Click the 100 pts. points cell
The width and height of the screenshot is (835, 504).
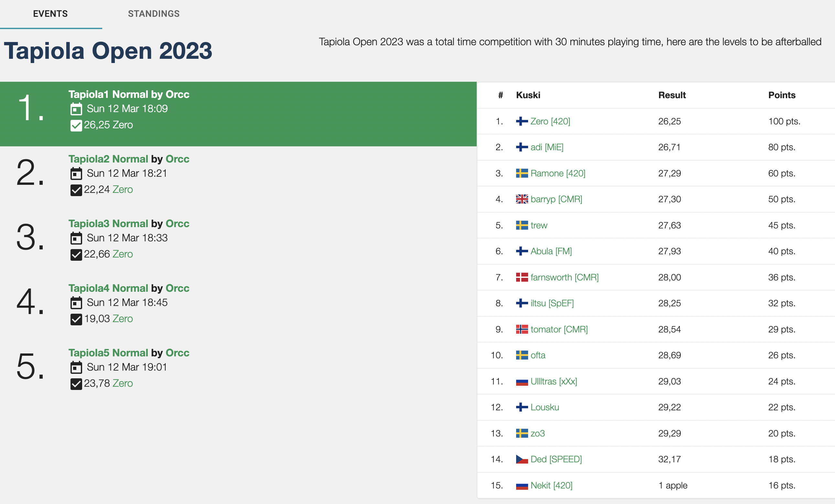pos(784,121)
